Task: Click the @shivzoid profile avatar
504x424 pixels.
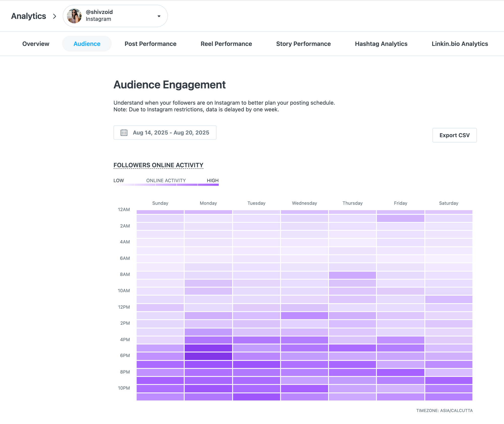Action: click(x=74, y=16)
